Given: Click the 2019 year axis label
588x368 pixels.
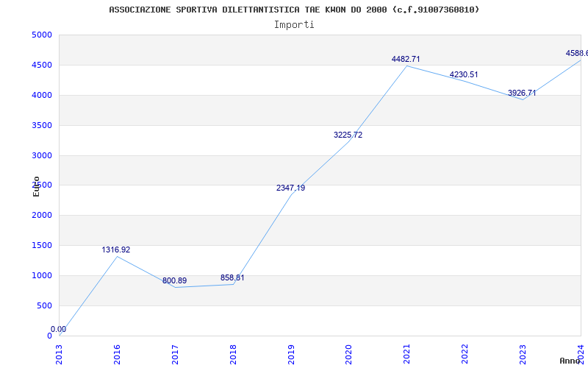Looking at the screenshot, I should [291, 354].
